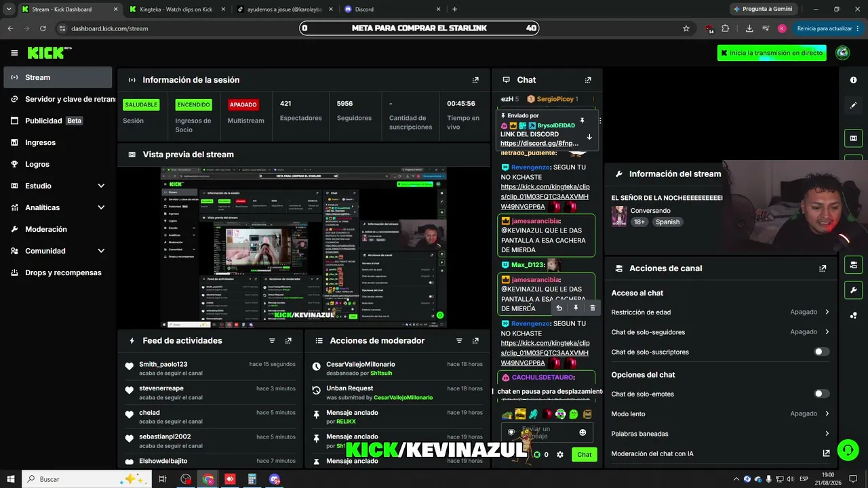Filter the Acciones de moderador list
Image resolution: width=868 pixels, height=488 pixels.
(x=459, y=341)
